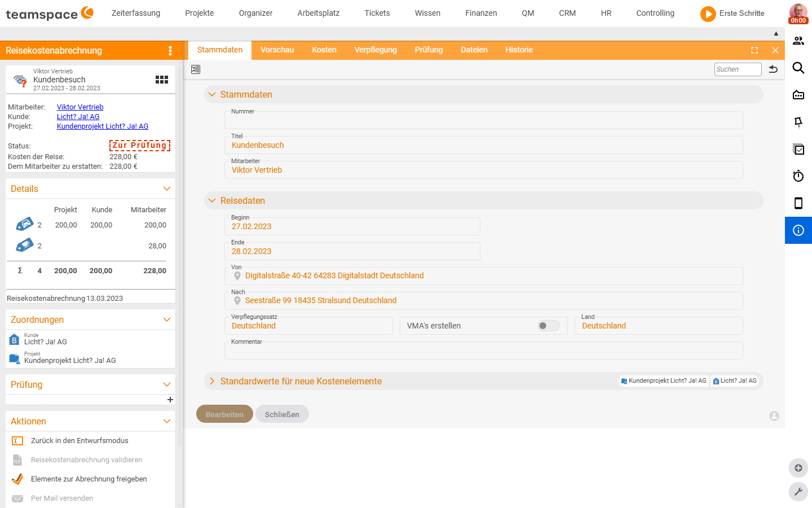The image size is (812, 508).
Task: Expand Standardwerte für neue Kostenelemente
Action: pos(212,382)
